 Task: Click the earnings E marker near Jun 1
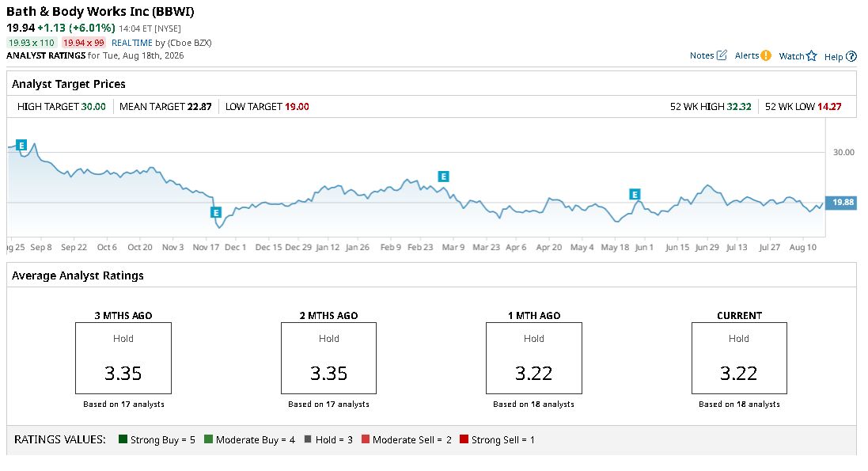point(635,194)
